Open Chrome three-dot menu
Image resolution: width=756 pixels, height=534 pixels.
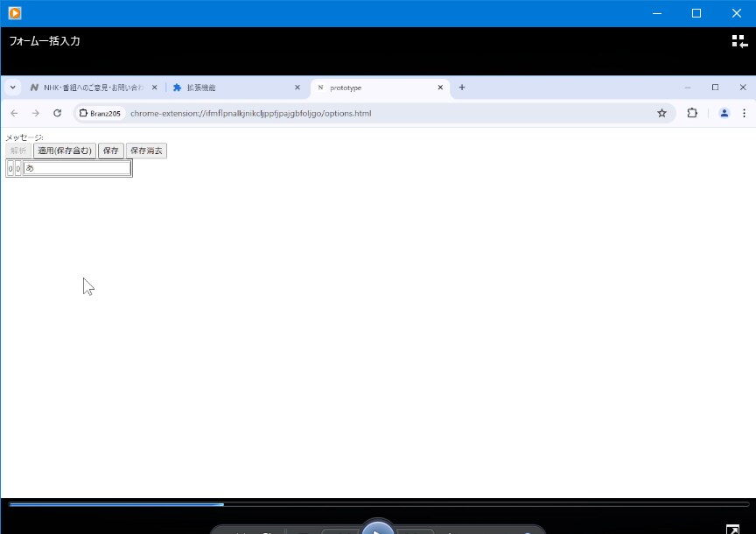pos(744,113)
